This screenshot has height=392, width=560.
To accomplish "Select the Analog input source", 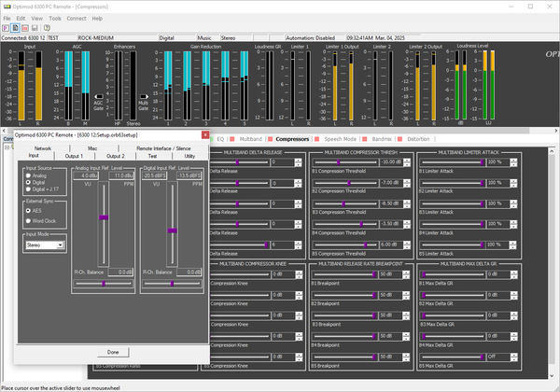I will 27,175.
